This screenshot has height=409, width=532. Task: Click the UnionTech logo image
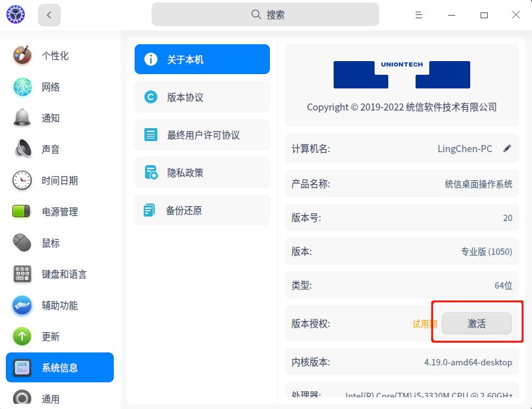coord(402,75)
